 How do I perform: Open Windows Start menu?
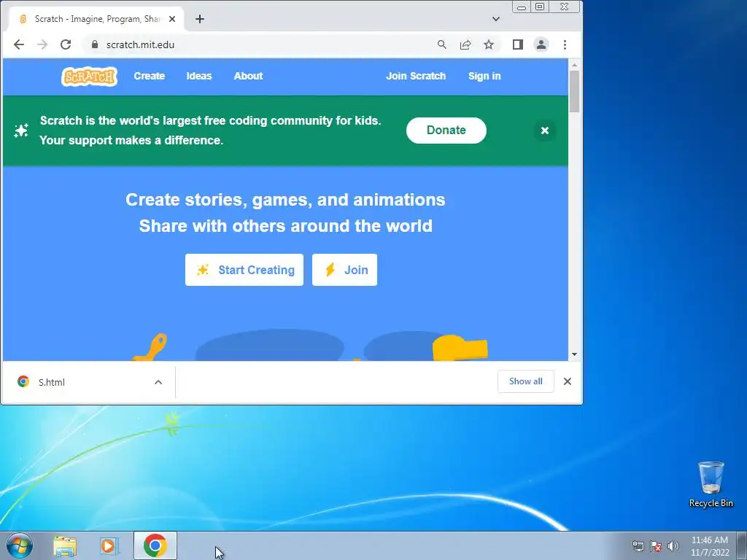coord(20,545)
